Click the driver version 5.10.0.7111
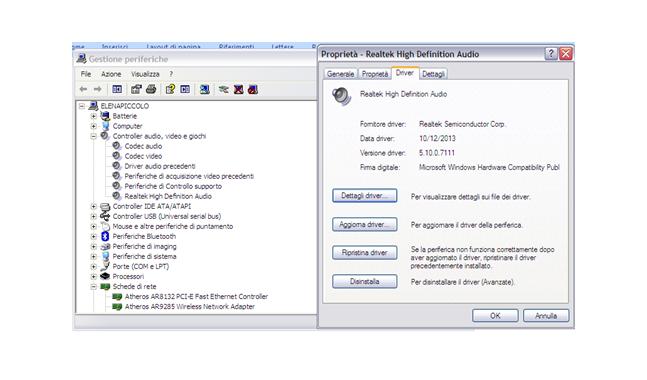Viewport: 647px width, 380px height. (x=437, y=153)
